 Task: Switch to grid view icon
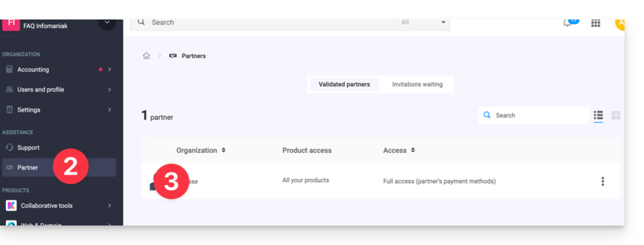(616, 115)
